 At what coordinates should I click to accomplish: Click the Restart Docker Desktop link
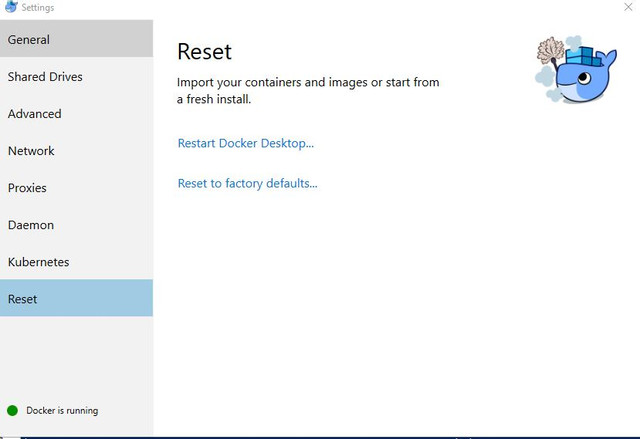pos(246,143)
